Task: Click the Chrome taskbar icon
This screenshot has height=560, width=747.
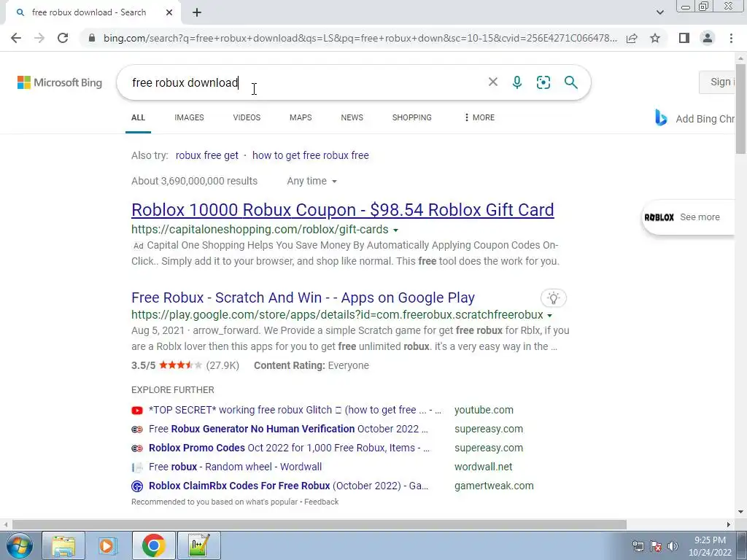Action: tap(153, 545)
